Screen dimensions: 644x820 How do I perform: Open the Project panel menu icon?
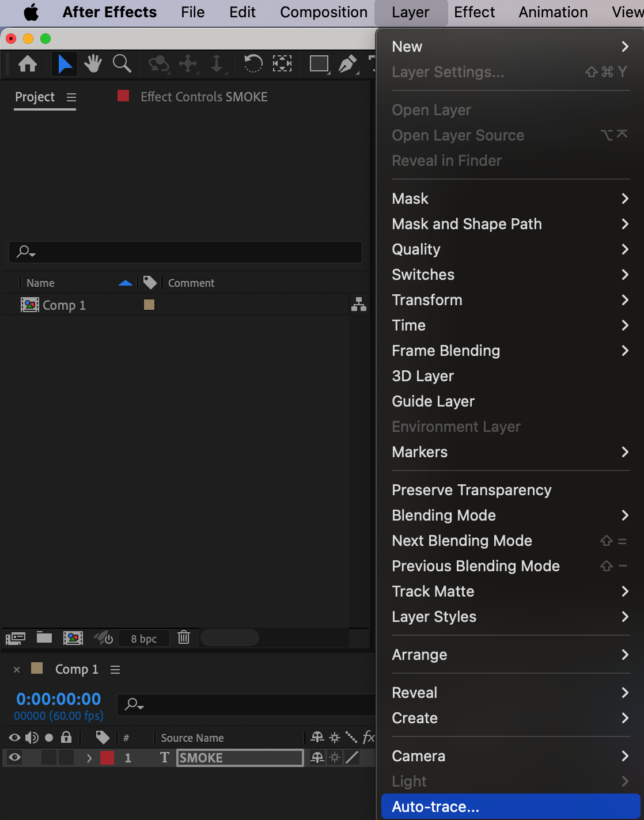click(71, 97)
